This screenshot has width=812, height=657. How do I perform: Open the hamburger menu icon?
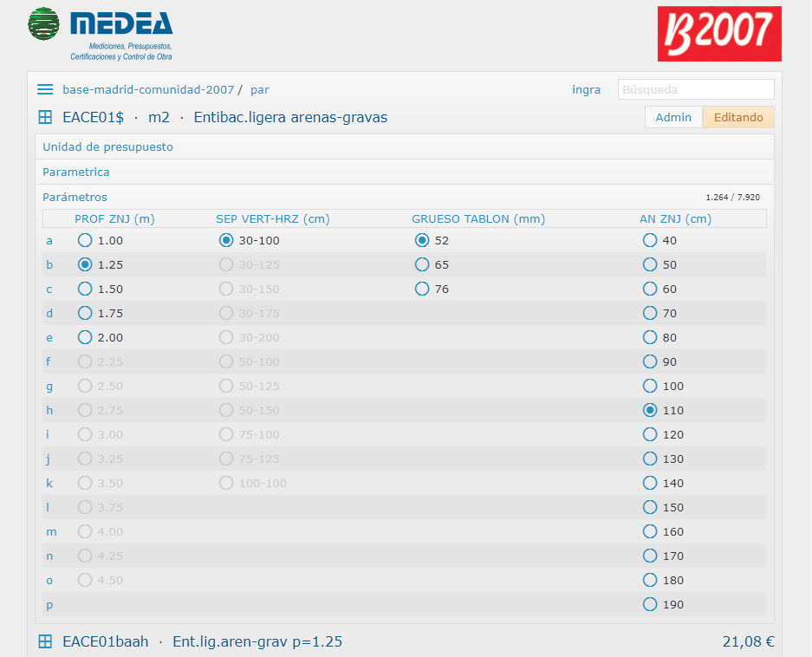[x=45, y=89]
